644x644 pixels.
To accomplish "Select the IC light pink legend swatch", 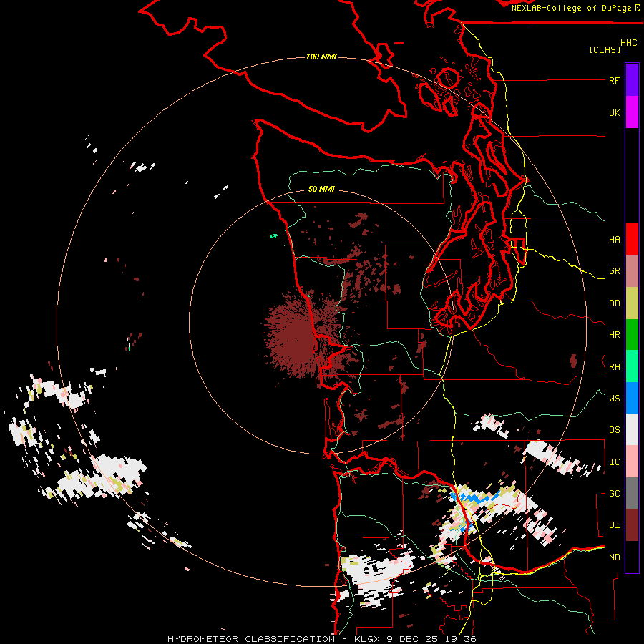I will pyautogui.click(x=632, y=462).
